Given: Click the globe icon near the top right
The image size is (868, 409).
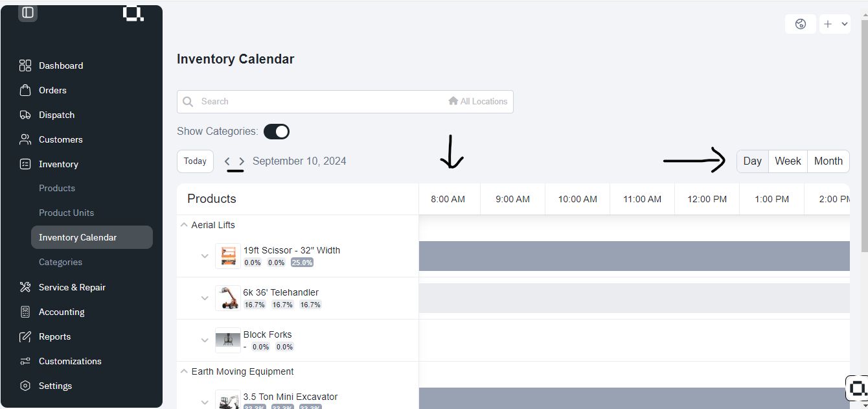Looking at the screenshot, I should pos(800,23).
